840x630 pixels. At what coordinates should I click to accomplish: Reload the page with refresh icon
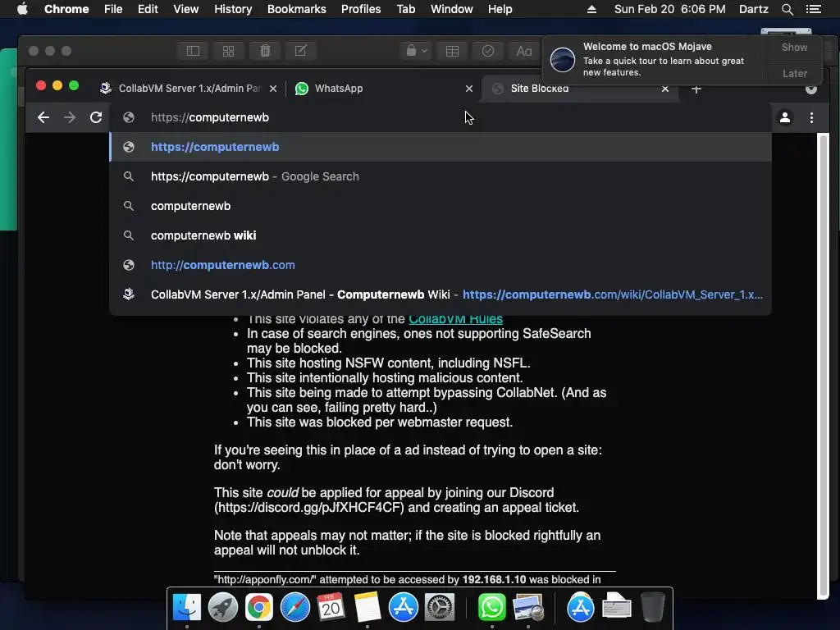(96, 117)
